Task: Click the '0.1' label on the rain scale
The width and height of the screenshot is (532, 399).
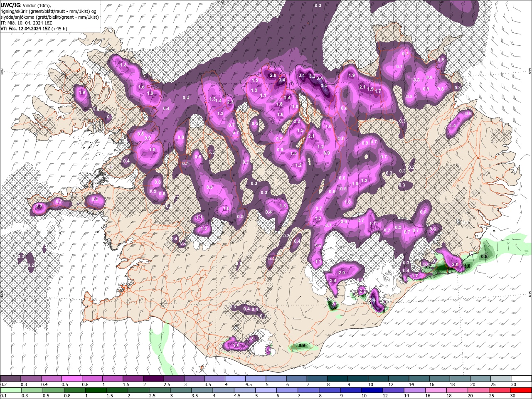Action: [x=3, y=396]
